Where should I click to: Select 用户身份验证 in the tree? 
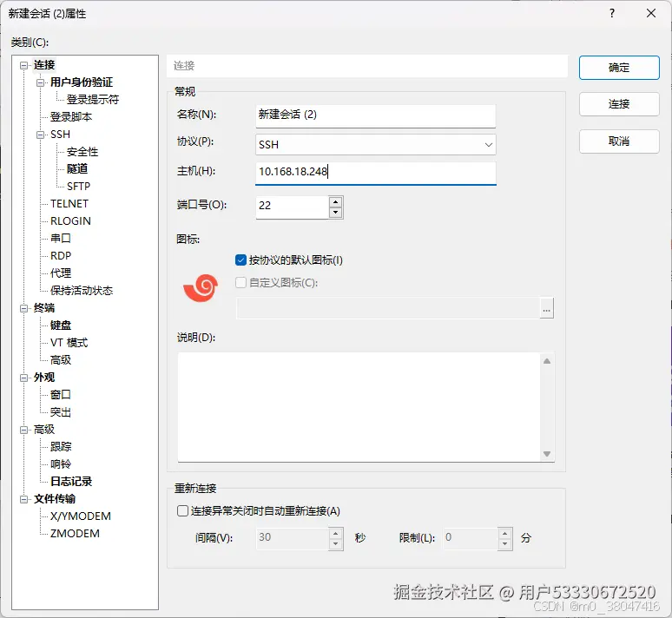point(82,82)
